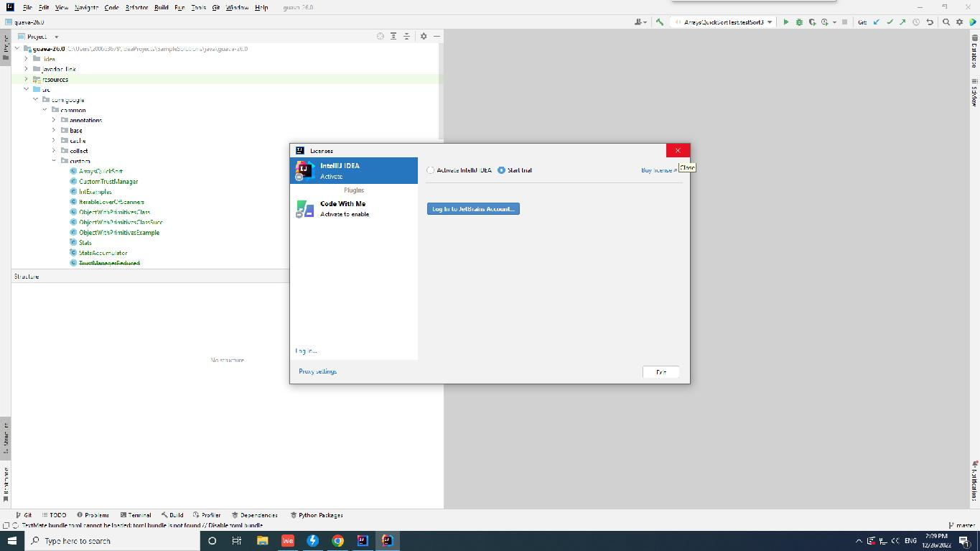980x551 pixels.
Task: Expand the collect package
Action: (54, 151)
